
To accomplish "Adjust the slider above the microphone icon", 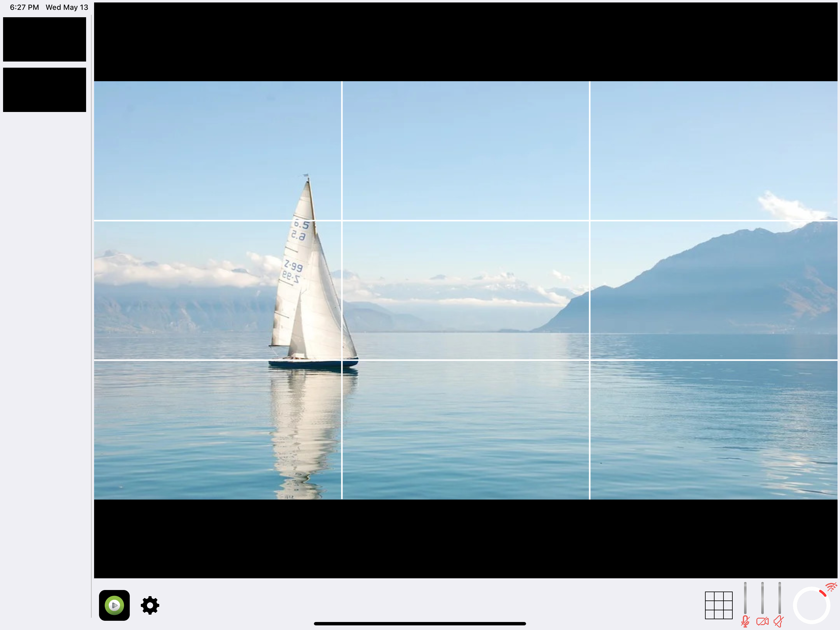I will (745, 598).
